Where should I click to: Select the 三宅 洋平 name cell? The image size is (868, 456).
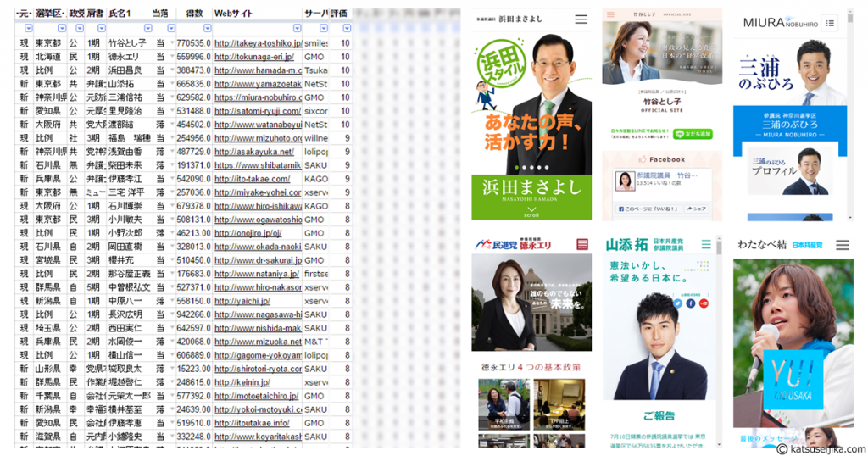pyautogui.click(x=130, y=192)
